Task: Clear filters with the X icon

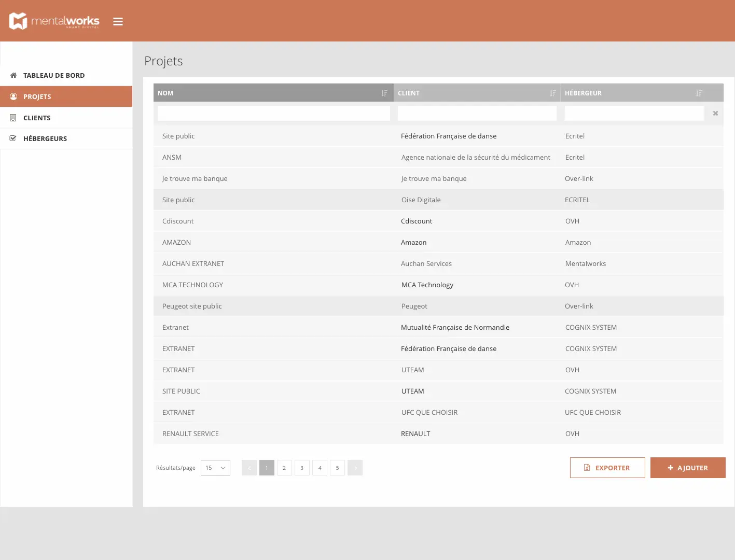Action: [715, 113]
